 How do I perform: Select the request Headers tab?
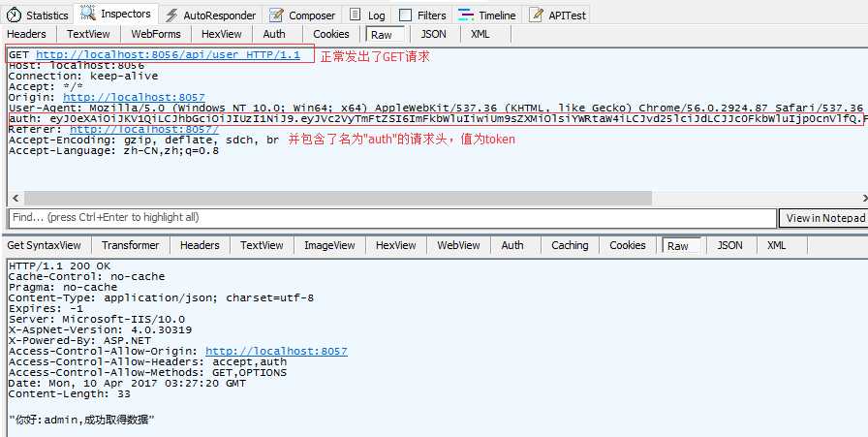(x=26, y=34)
